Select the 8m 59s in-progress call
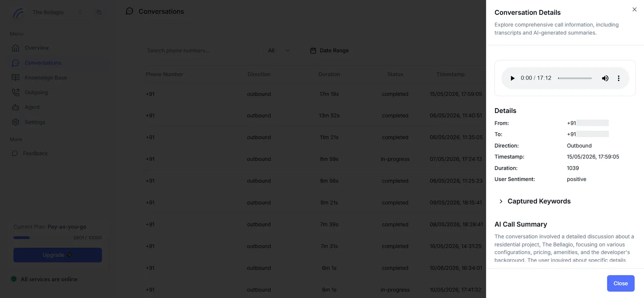644x298 pixels. [314, 159]
